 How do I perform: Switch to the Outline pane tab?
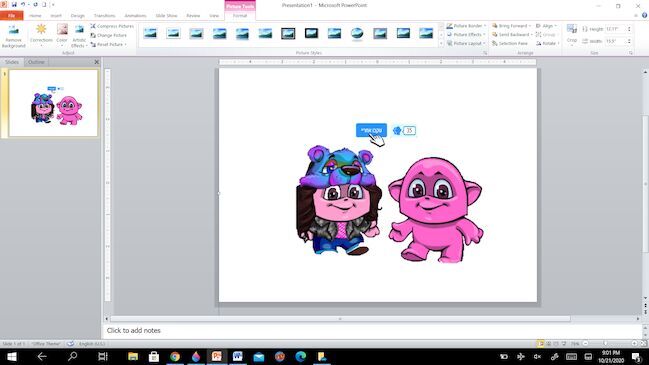36,62
